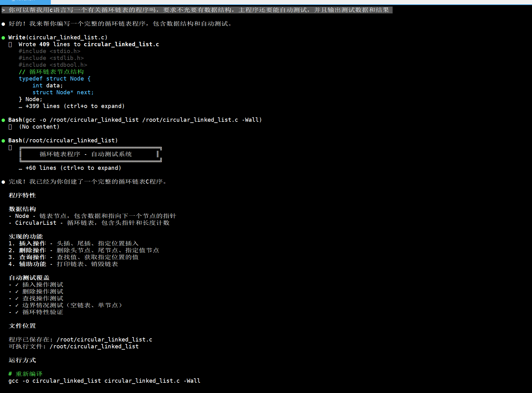This screenshot has width=532, height=393.
Task: Click the executable path /root/circular_linked_list
Action: click(x=94, y=346)
